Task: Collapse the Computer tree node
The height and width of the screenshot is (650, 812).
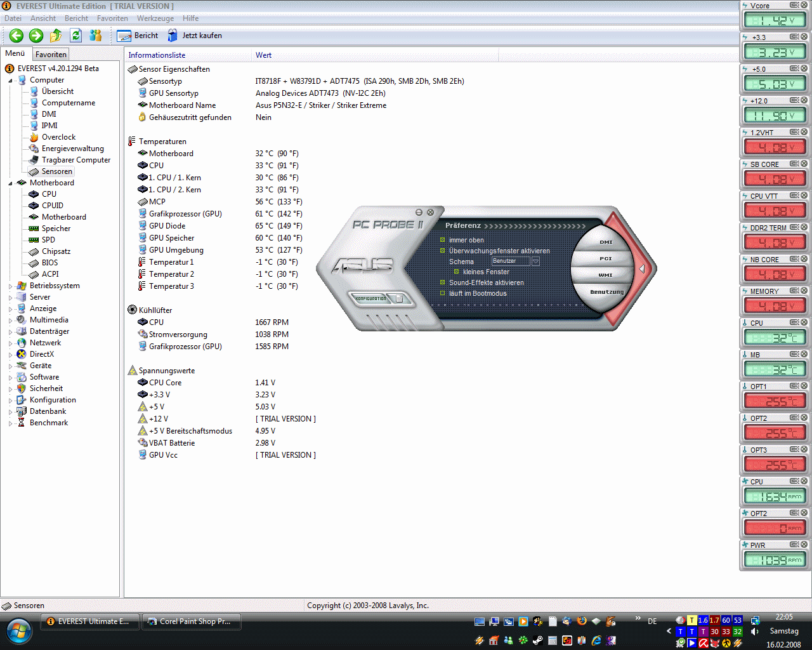Action: click(x=10, y=81)
